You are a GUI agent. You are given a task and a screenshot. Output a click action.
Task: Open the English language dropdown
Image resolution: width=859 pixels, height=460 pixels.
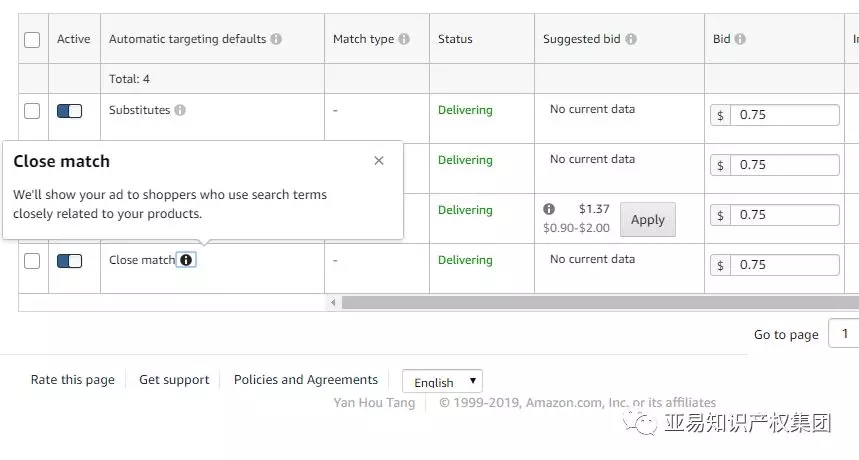[442, 381]
